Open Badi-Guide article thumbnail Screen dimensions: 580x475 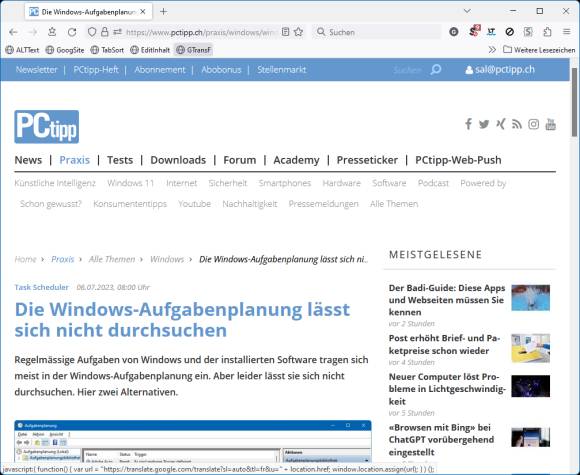(x=530, y=297)
